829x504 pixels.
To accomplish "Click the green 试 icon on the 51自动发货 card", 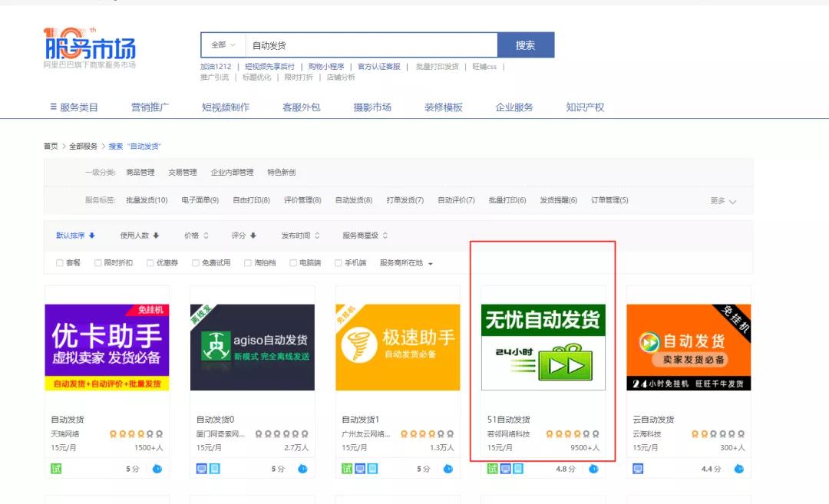I will tap(492, 469).
